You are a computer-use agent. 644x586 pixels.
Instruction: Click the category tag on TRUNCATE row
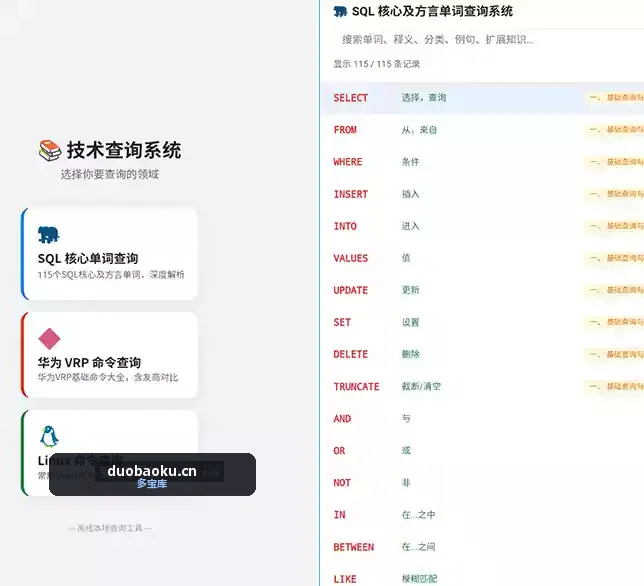point(614,386)
